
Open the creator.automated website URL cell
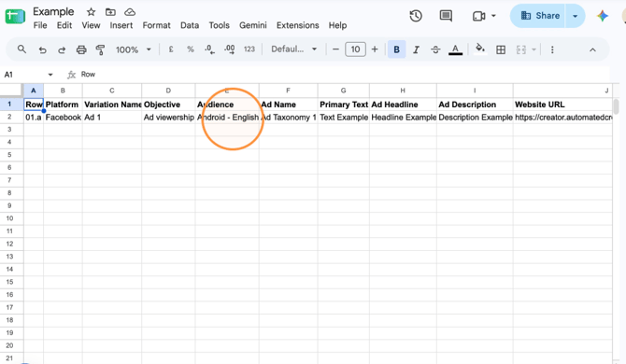(x=562, y=118)
